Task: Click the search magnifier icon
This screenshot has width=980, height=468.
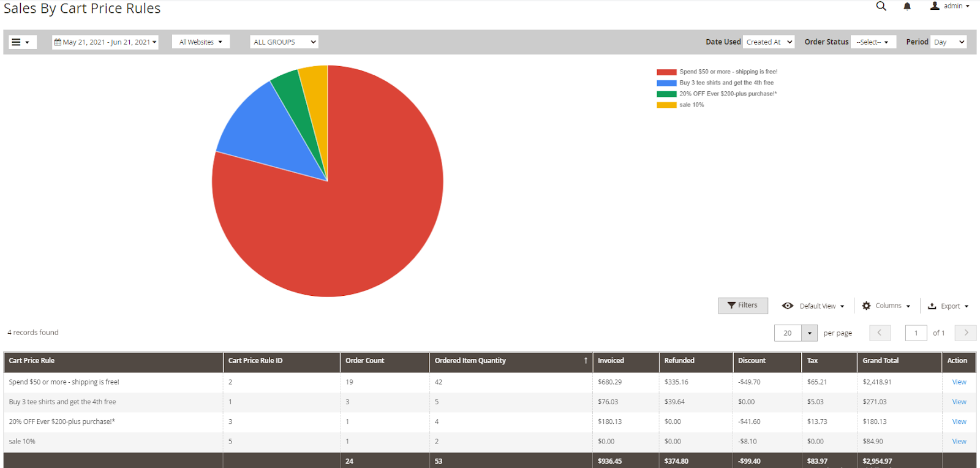Action: click(881, 6)
